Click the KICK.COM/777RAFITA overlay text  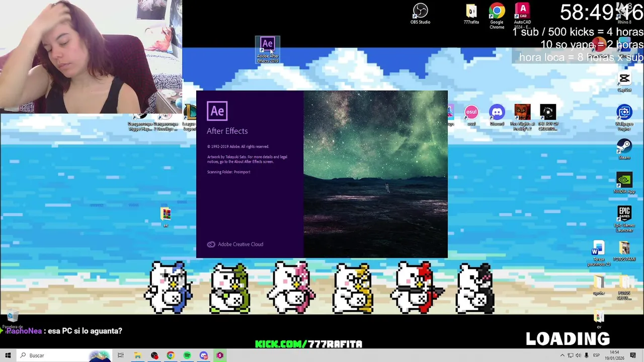[x=308, y=344]
